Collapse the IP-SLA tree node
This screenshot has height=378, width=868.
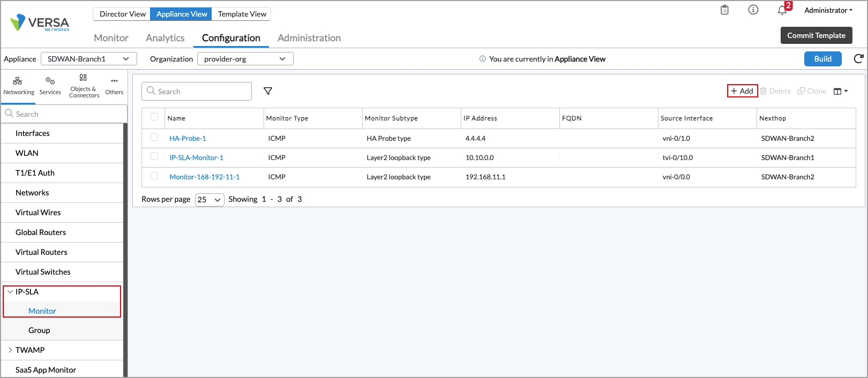pos(10,292)
